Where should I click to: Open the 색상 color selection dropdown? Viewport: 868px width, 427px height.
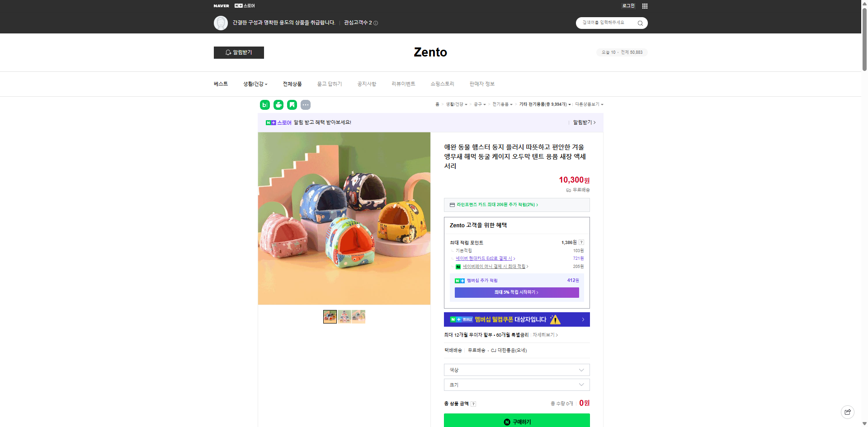[516, 370]
